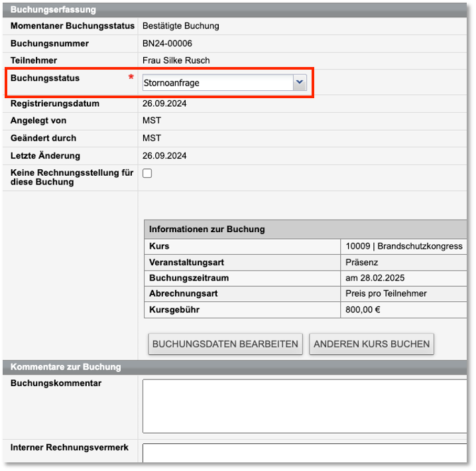
Task: Select course entry 10009 | Brandschutzkongress
Action: click(x=404, y=246)
